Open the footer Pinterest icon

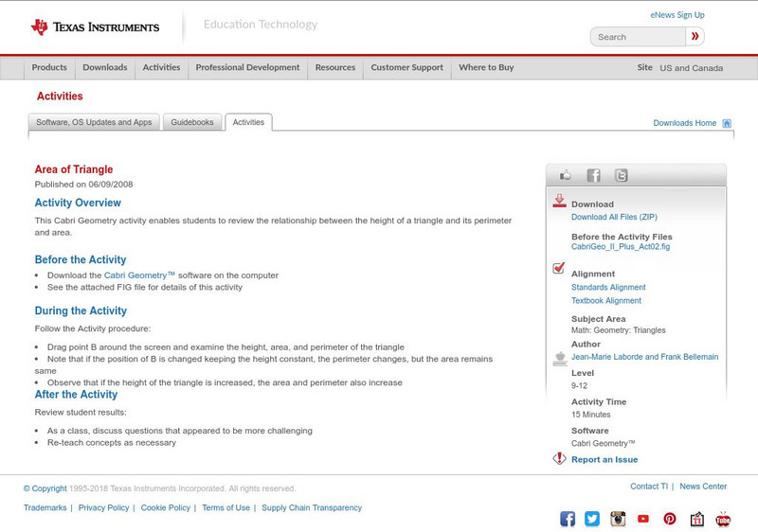(x=670, y=519)
